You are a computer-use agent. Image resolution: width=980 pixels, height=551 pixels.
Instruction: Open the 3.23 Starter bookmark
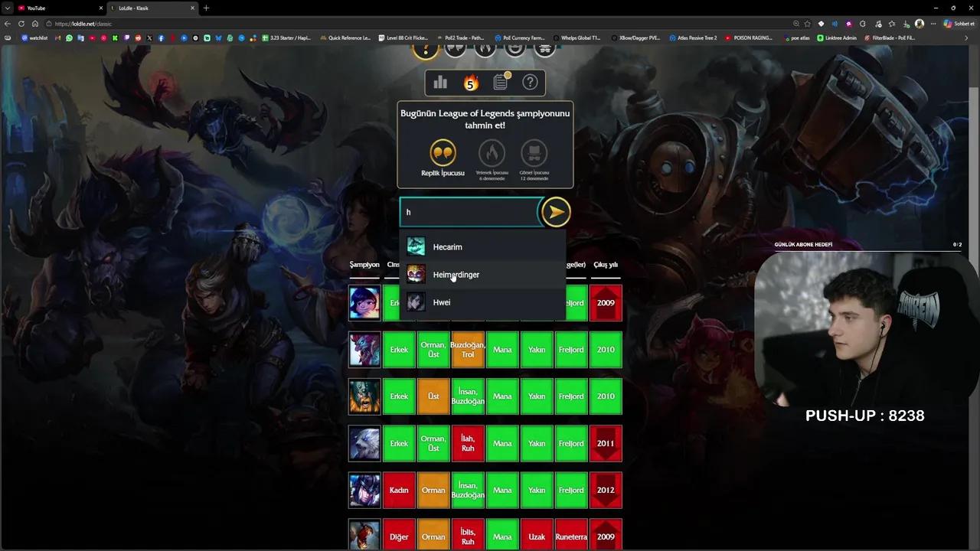pos(287,37)
